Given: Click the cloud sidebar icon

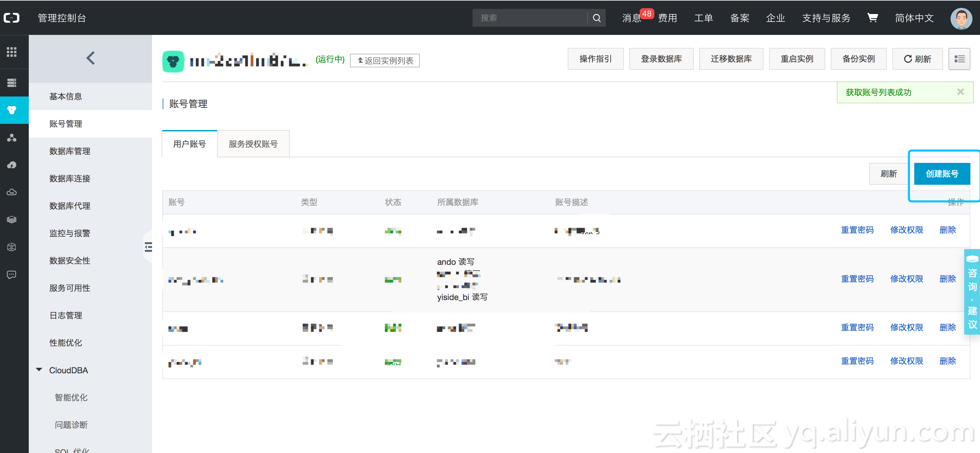Looking at the screenshot, I should click(12, 192).
